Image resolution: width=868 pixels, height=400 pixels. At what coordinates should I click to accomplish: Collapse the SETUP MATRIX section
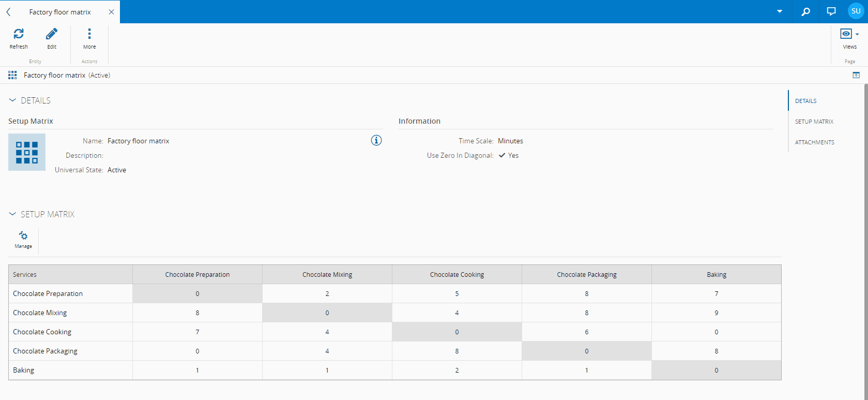tap(12, 214)
